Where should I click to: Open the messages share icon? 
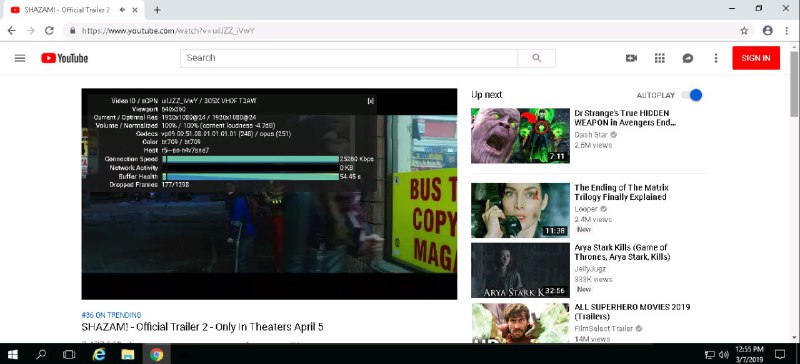click(x=688, y=58)
